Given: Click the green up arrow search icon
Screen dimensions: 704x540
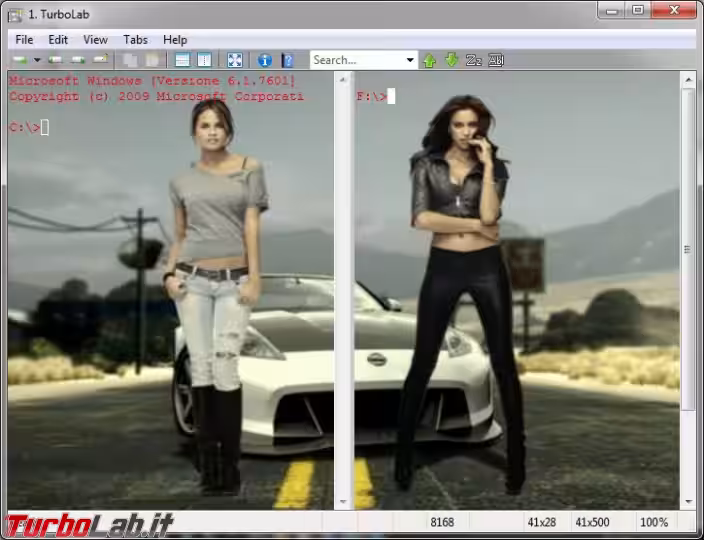Looking at the screenshot, I should tap(430, 60).
